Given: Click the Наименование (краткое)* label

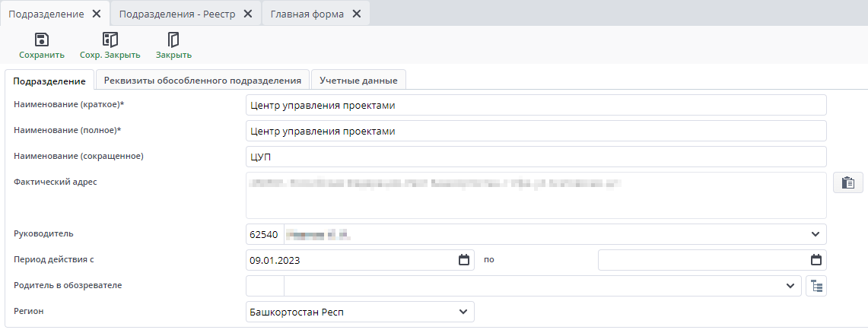Looking at the screenshot, I should coord(68,104).
